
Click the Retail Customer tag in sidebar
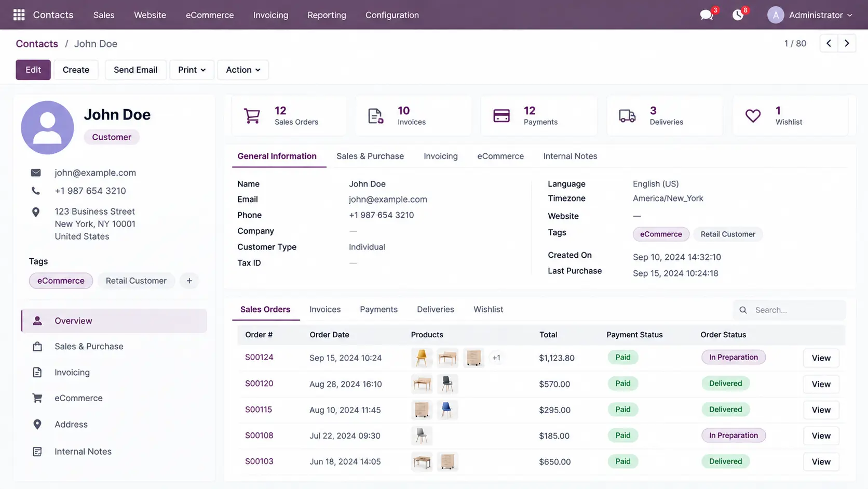point(136,281)
